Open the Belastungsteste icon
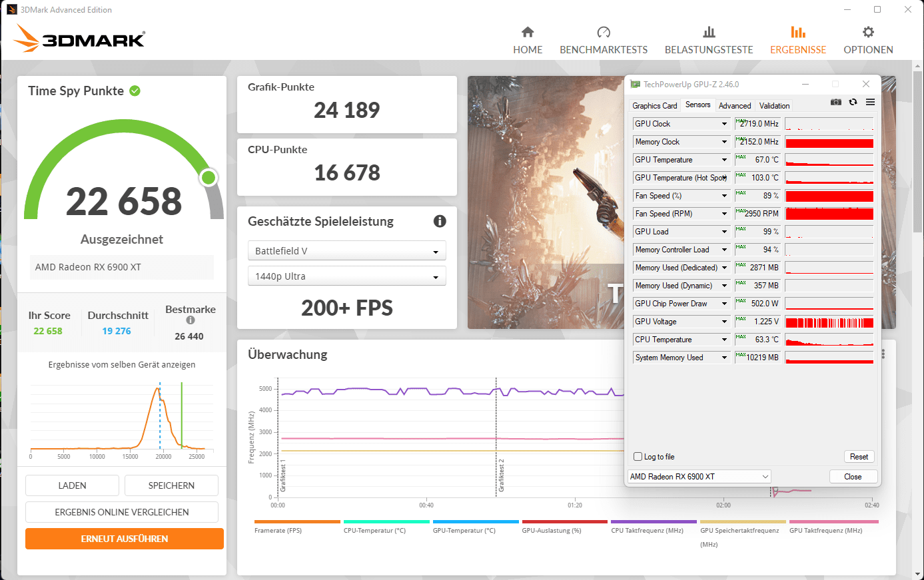The height and width of the screenshot is (580, 924). point(709,32)
